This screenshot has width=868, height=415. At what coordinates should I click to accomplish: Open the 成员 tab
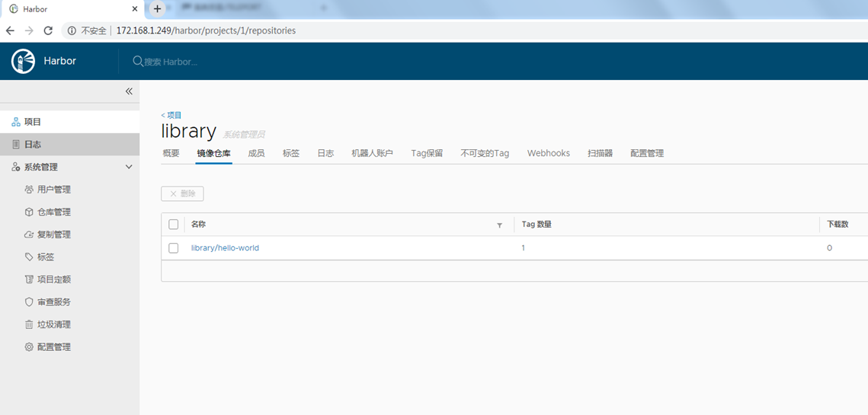256,153
